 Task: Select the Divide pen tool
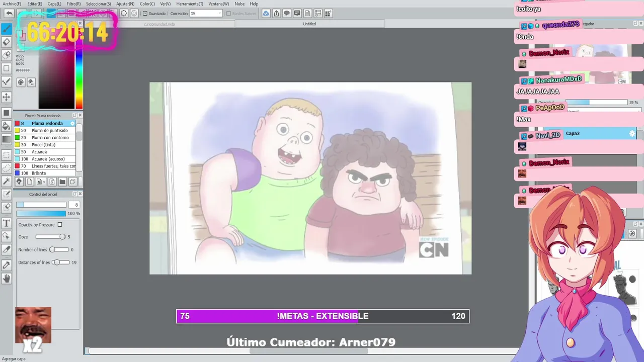coord(7,249)
